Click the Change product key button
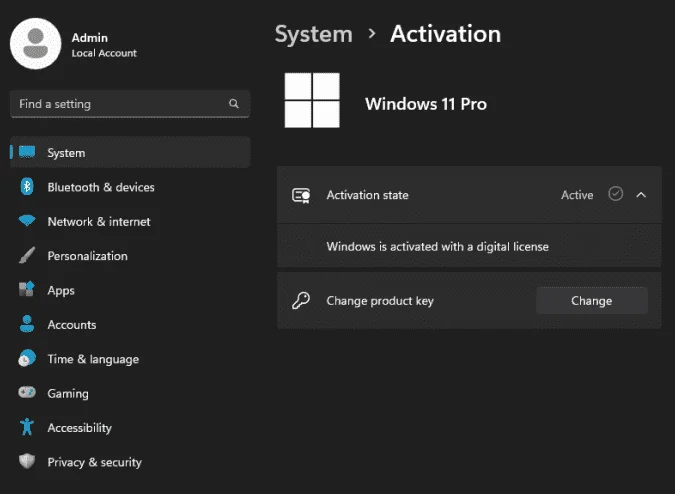Image resolution: width=675 pixels, height=494 pixels. point(591,300)
